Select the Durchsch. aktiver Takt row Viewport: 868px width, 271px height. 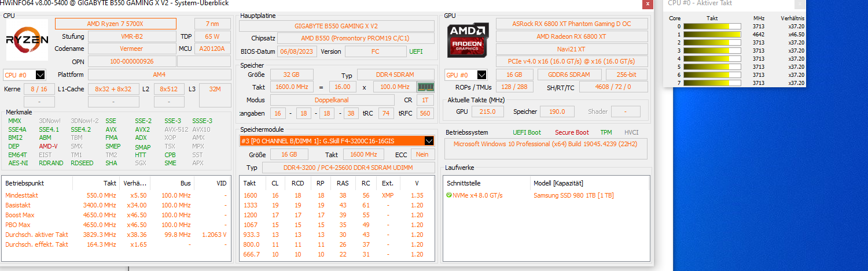pos(116,235)
